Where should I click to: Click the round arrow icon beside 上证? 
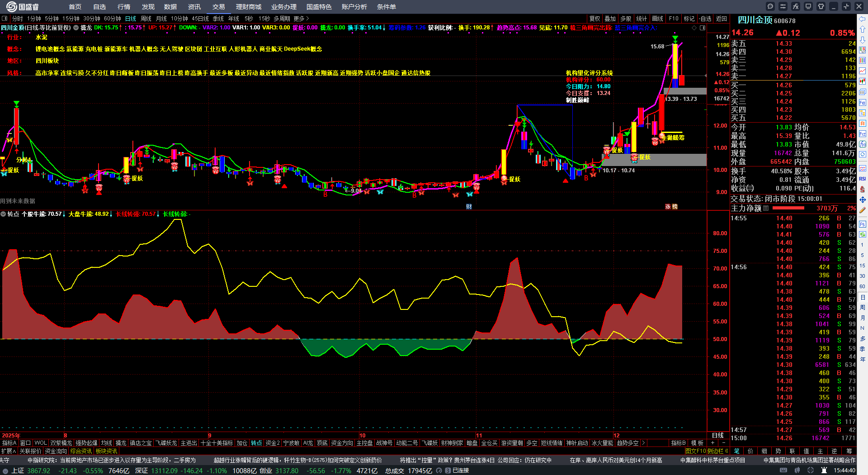click(x=5, y=471)
